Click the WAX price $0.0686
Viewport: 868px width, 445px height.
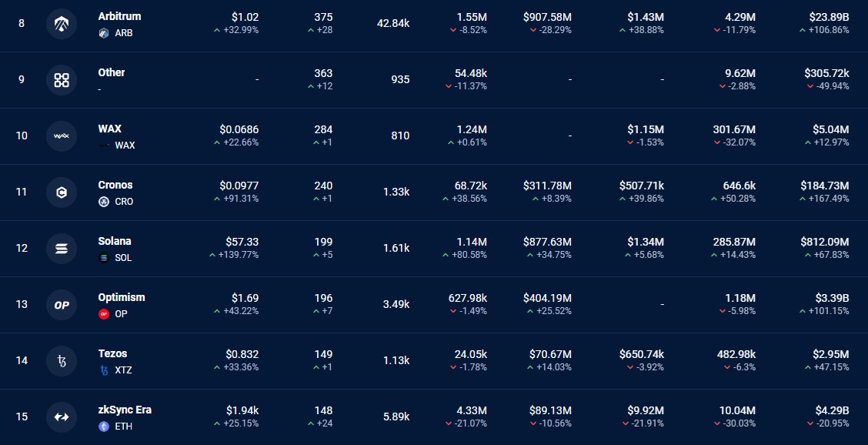[239, 129]
